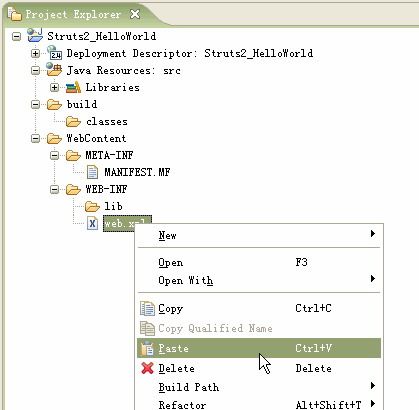
Task: Click the F3 shortcut text
Action: (x=301, y=262)
